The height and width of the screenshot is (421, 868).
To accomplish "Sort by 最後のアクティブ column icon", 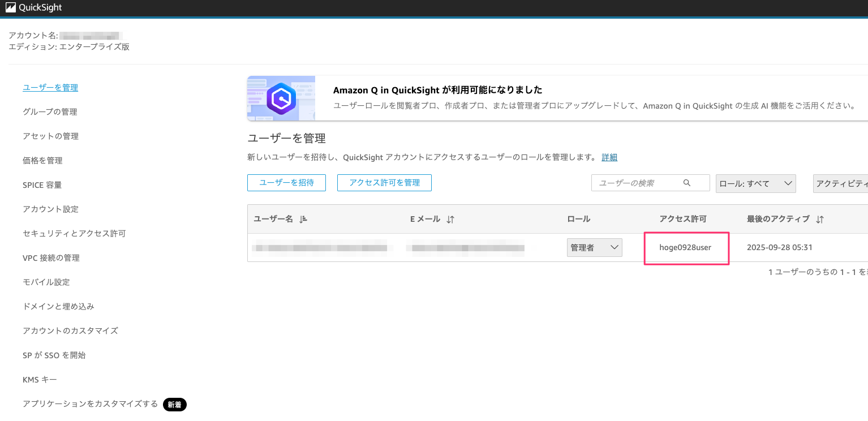I will [x=820, y=220].
